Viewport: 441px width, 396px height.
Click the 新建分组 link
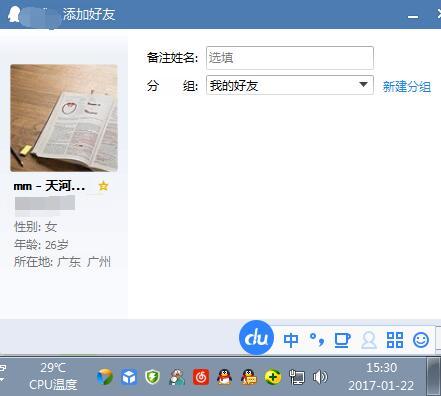point(407,87)
